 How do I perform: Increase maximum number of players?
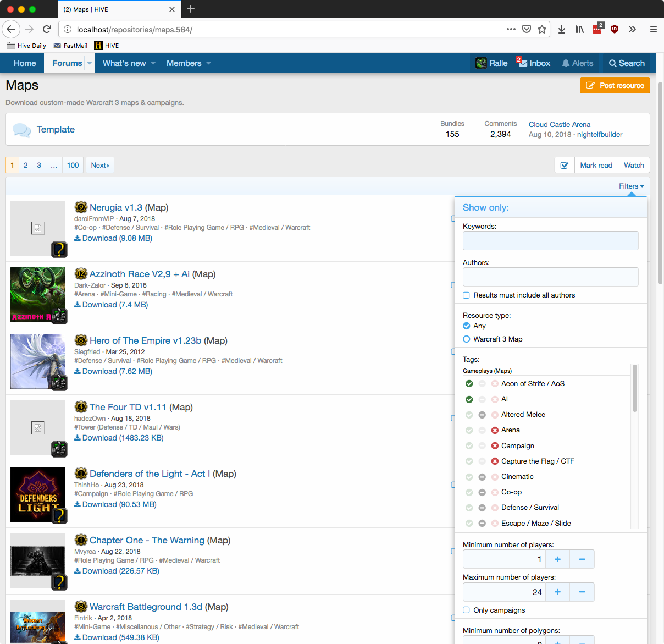click(557, 592)
